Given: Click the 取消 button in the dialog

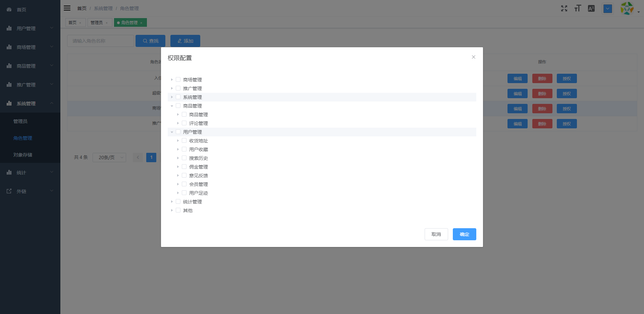Looking at the screenshot, I should (436, 234).
